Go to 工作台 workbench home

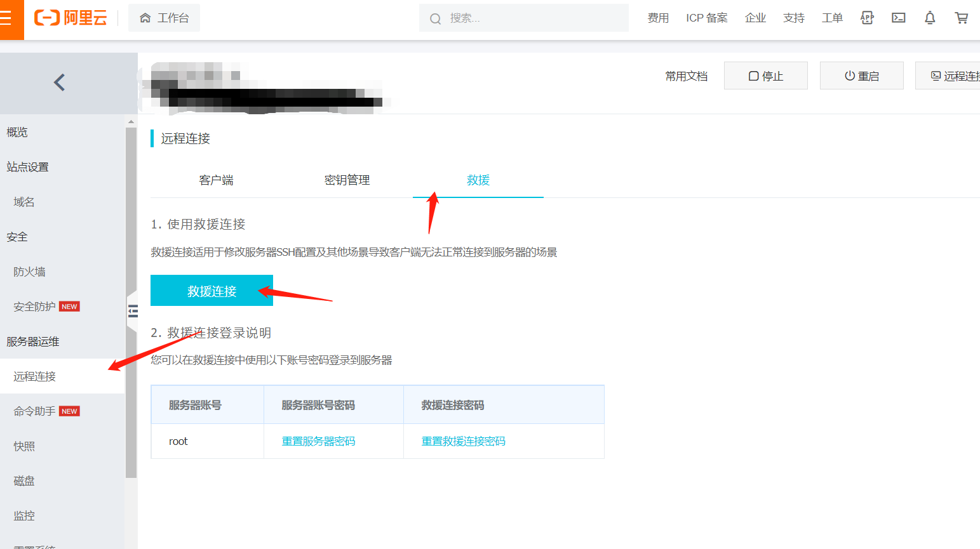[164, 18]
